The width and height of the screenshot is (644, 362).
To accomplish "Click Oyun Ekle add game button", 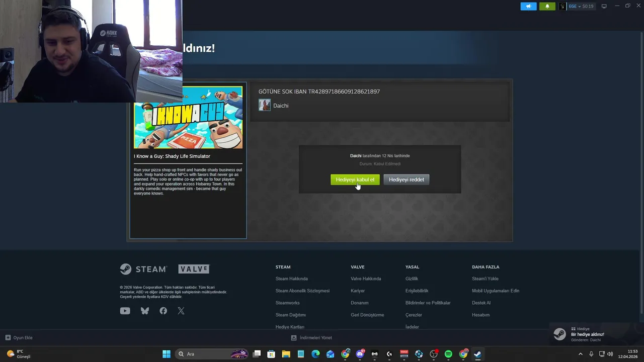I will click(x=19, y=338).
